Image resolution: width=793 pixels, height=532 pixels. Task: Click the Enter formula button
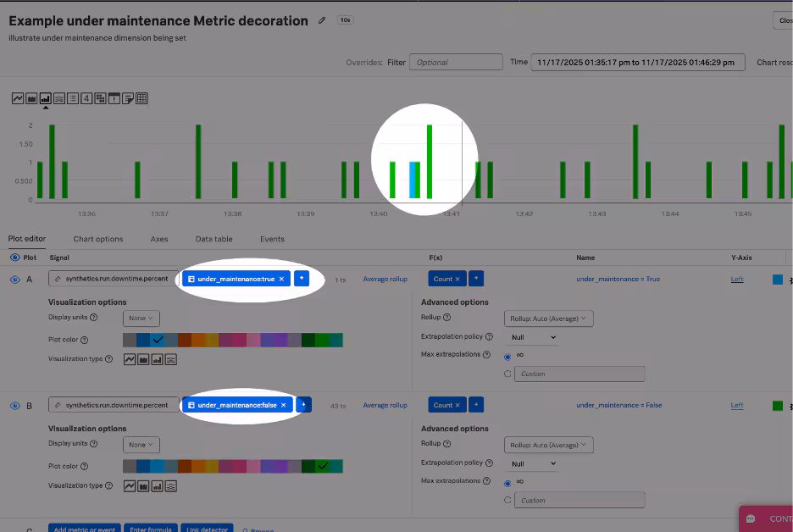(149, 529)
